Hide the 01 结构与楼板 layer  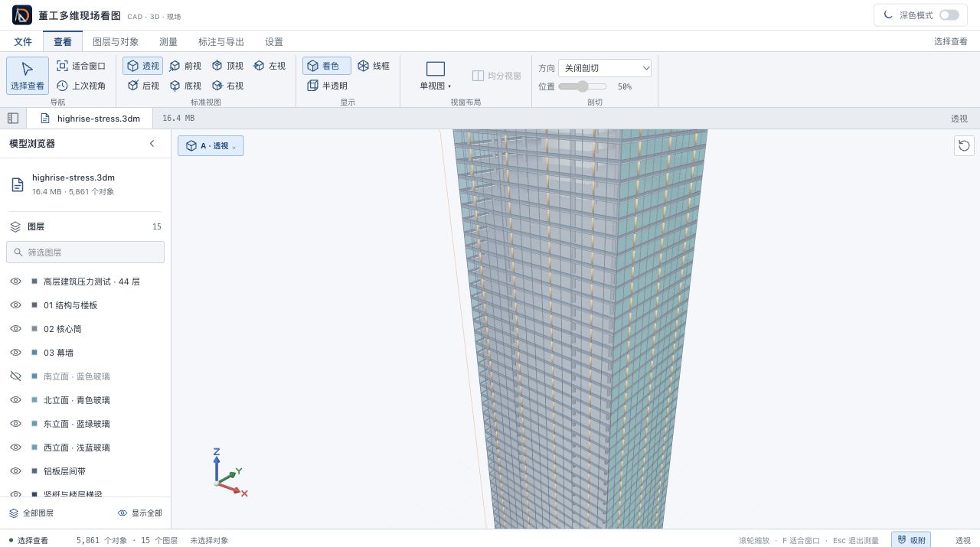[x=15, y=305]
